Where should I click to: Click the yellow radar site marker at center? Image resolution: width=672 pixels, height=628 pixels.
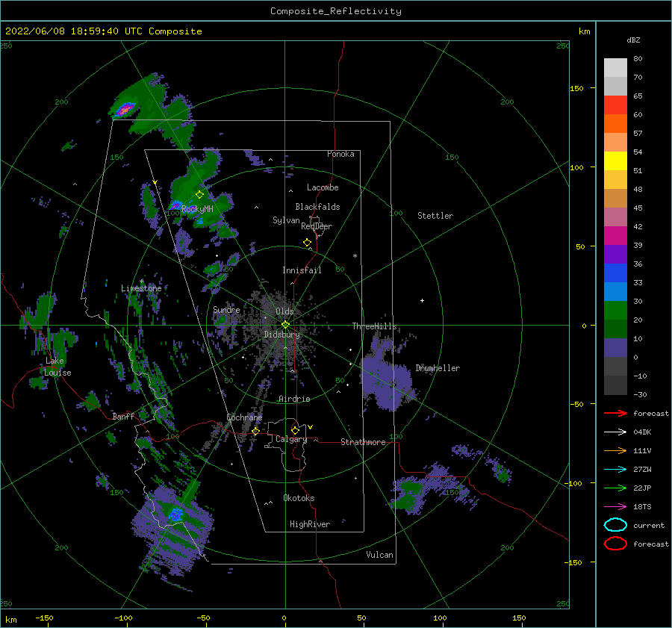click(285, 325)
